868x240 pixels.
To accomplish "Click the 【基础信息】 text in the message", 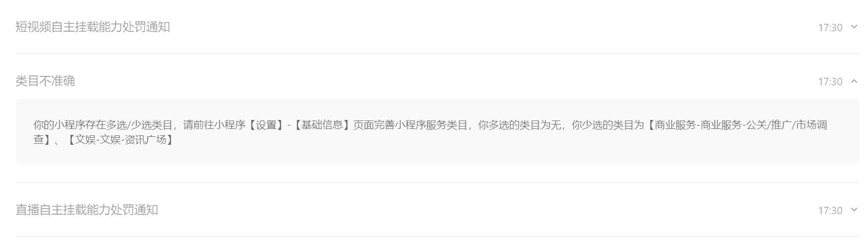I will (322, 125).
